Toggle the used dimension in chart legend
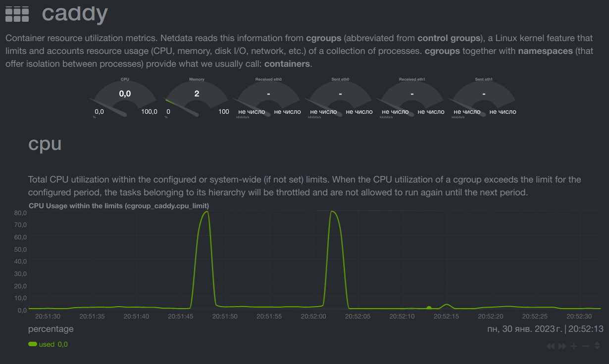This screenshot has width=609, height=364. point(47,344)
